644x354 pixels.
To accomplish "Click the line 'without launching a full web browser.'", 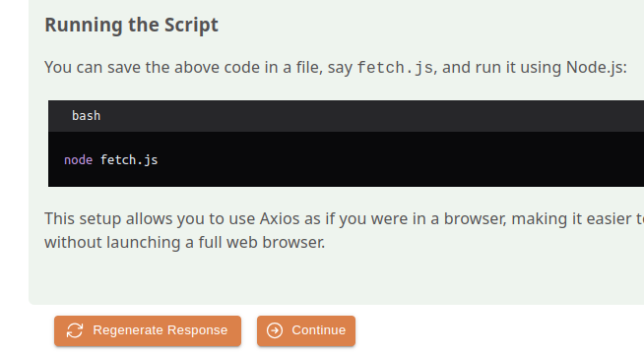I will (x=185, y=242).
